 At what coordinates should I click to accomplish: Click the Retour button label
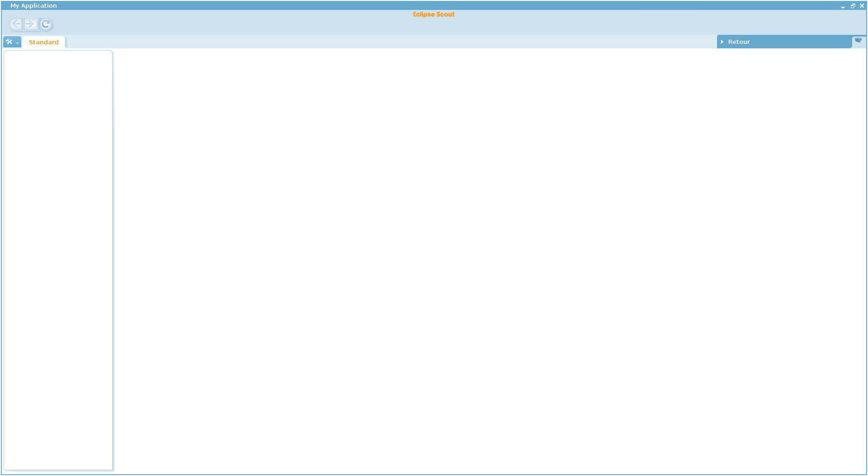739,42
